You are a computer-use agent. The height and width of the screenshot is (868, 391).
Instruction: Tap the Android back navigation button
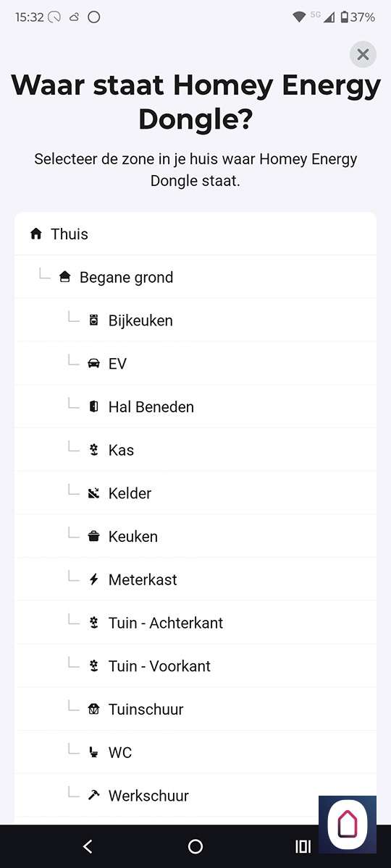[x=88, y=846]
